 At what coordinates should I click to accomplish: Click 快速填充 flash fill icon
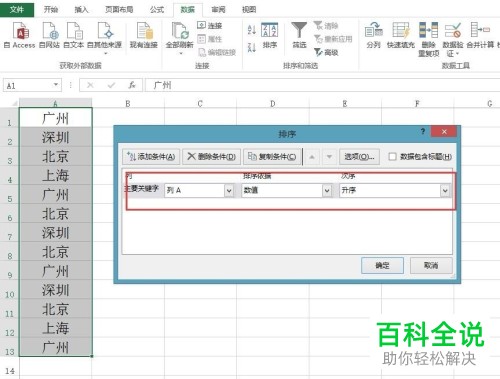coord(401,35)
